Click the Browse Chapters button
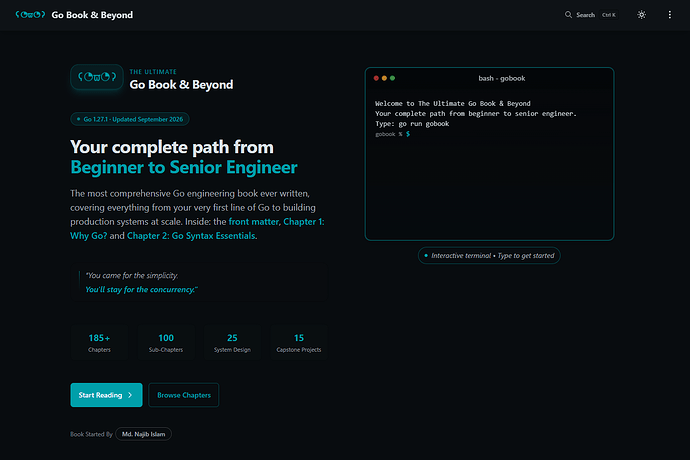 click(x=184, y=395)
